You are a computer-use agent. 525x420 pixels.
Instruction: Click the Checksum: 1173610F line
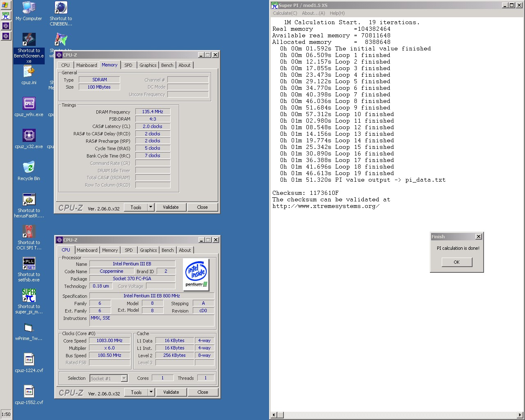306,193
